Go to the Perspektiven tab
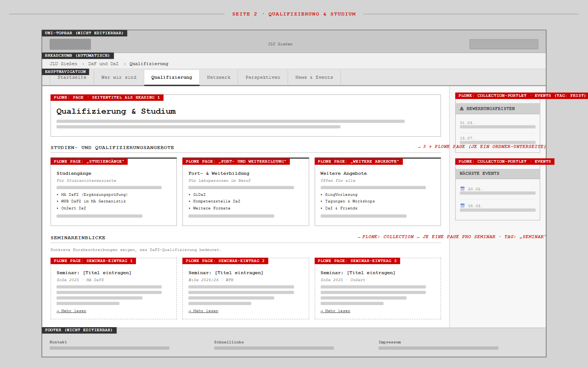 [x=263, y=77]
